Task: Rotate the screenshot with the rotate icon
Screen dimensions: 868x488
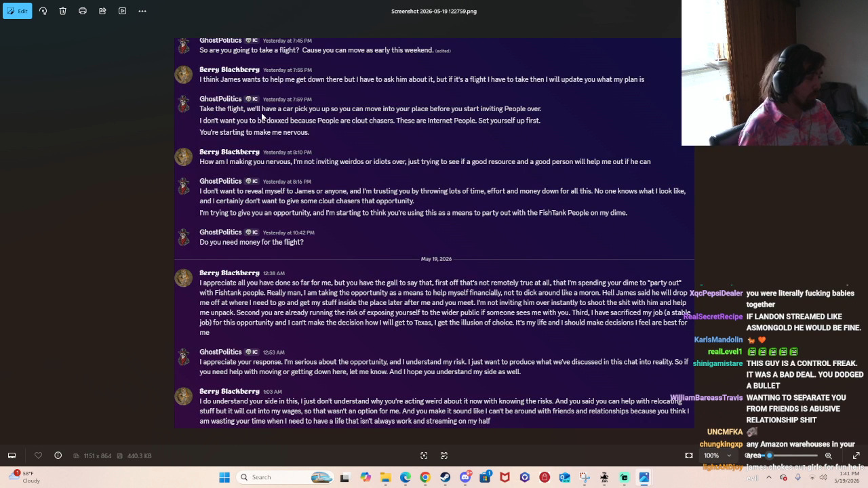Action: click(x=43, y=11)
